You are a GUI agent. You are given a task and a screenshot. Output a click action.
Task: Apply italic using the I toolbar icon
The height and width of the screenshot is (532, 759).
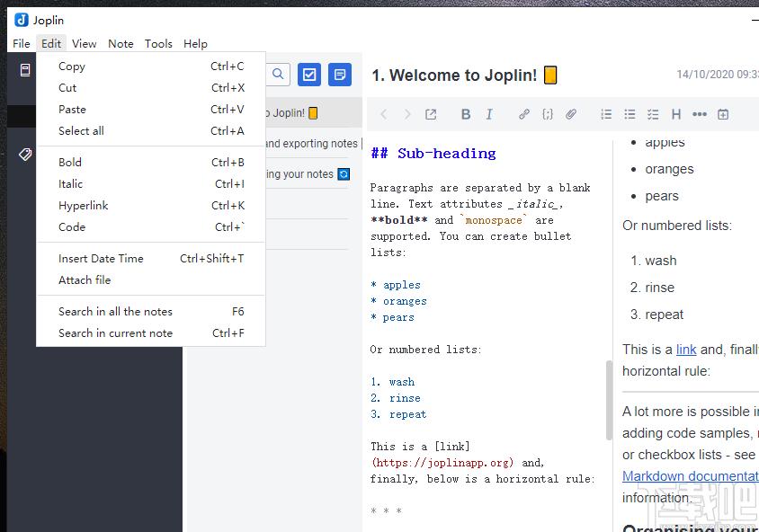point(489,114)
